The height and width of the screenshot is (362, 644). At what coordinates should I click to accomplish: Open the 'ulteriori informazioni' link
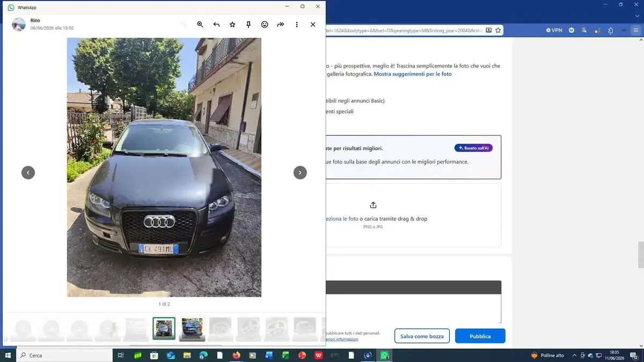[342, 339]
